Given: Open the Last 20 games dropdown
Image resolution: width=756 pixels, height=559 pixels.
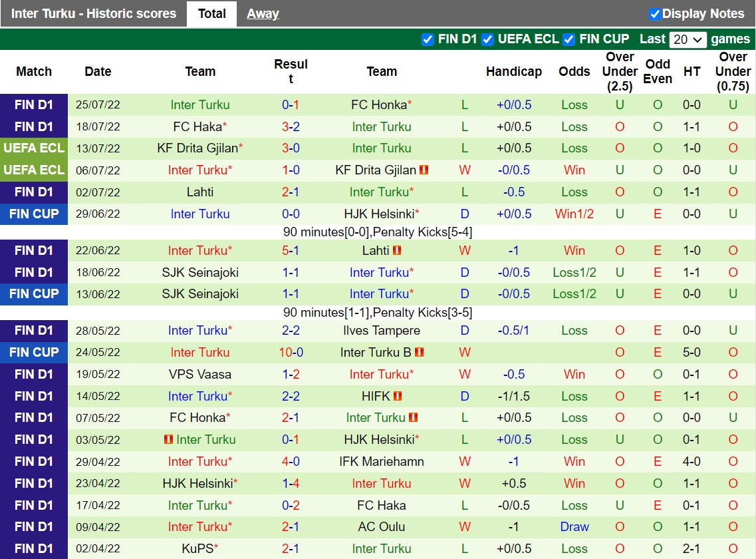Looking at the screenshot, I should tap(688, 39).
